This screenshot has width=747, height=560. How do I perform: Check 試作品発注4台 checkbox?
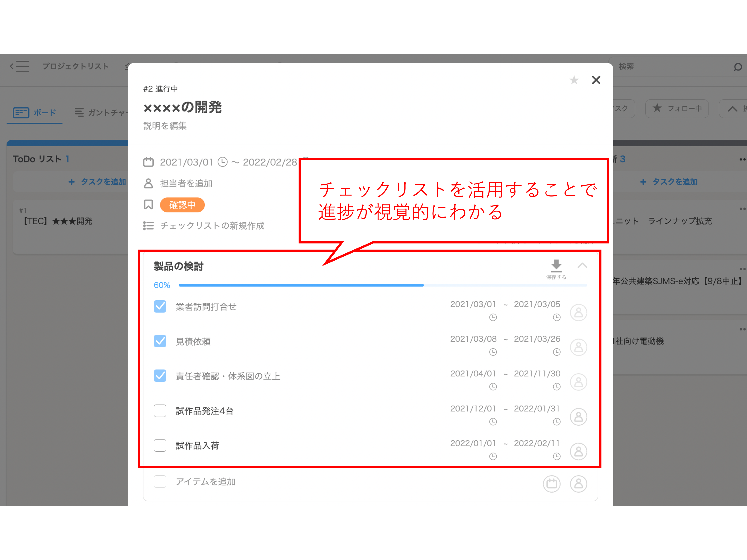(x=160, y=411)
